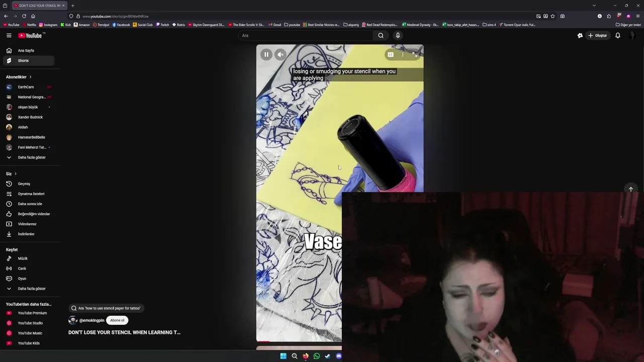Show more subscriptions with Daha fazla göster
The image size is (644, 362).
tap(28, 157)
